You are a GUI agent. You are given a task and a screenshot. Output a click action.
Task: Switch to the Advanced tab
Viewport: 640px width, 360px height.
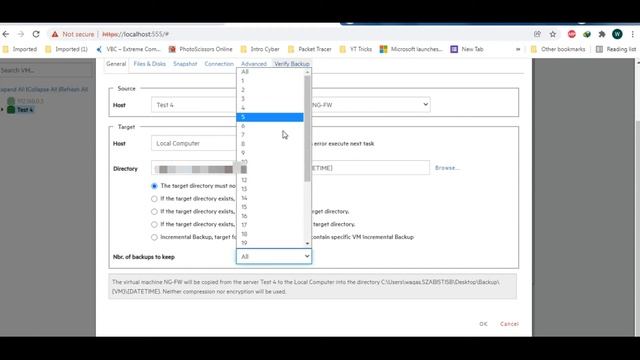point(253,64)
